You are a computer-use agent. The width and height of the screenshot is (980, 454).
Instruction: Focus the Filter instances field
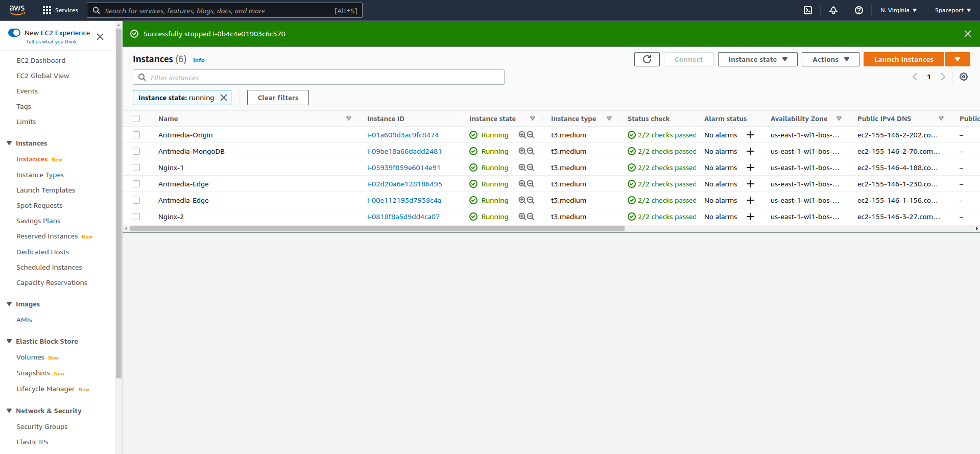[319, 77]
